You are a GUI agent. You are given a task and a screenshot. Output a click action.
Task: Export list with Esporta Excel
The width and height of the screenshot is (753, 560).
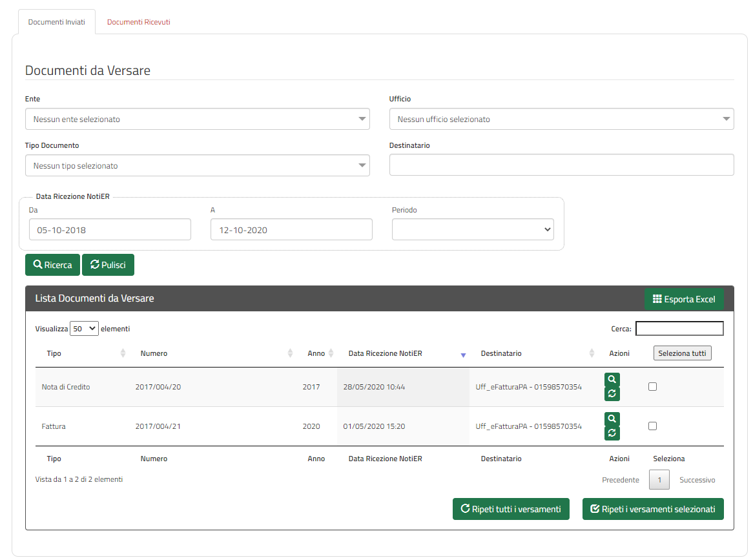(684, 299)
